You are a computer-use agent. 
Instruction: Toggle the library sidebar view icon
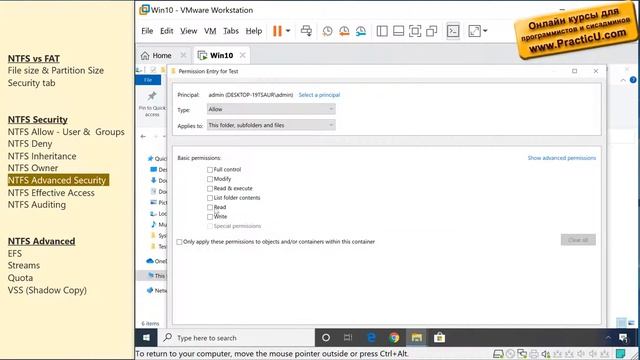click(x=382, y=31)
